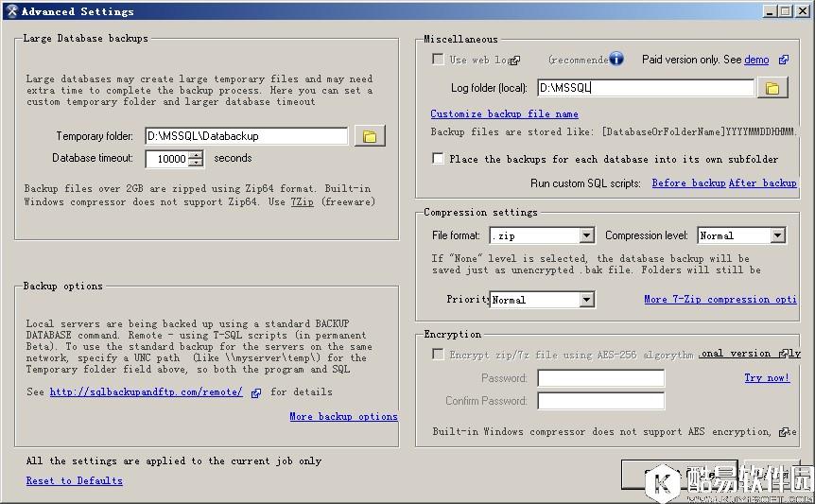Click the More backup options link
Screen dimensions: 815x504
pyautogui.click(x=343, y=416)
